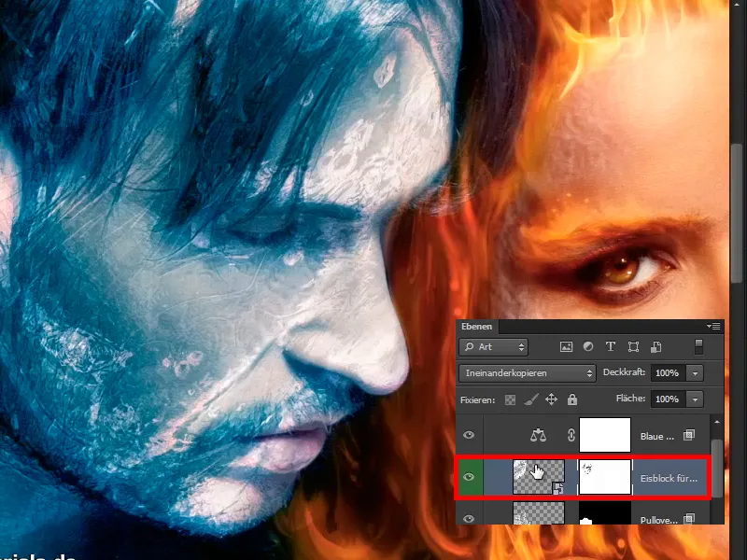This screenshot has height=560, width=747.
Task: Click the Fläche: label
Action: point(631,399)
